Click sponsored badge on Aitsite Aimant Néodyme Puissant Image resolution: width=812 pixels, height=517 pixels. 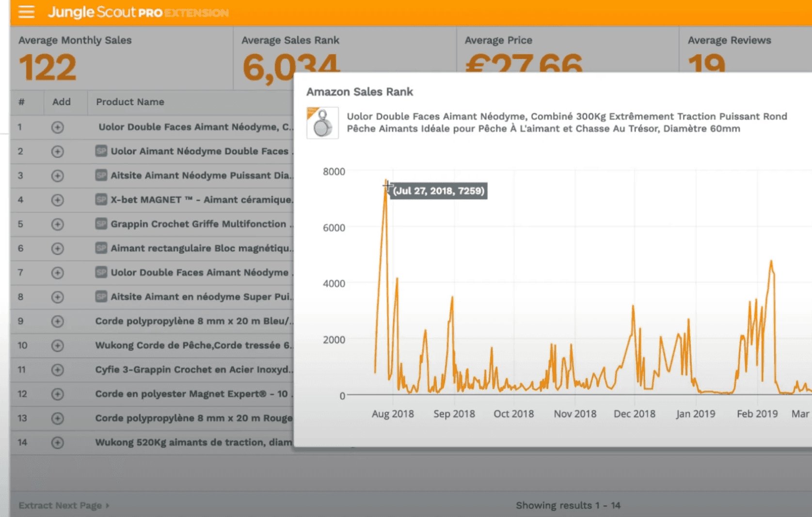(101, 175)
